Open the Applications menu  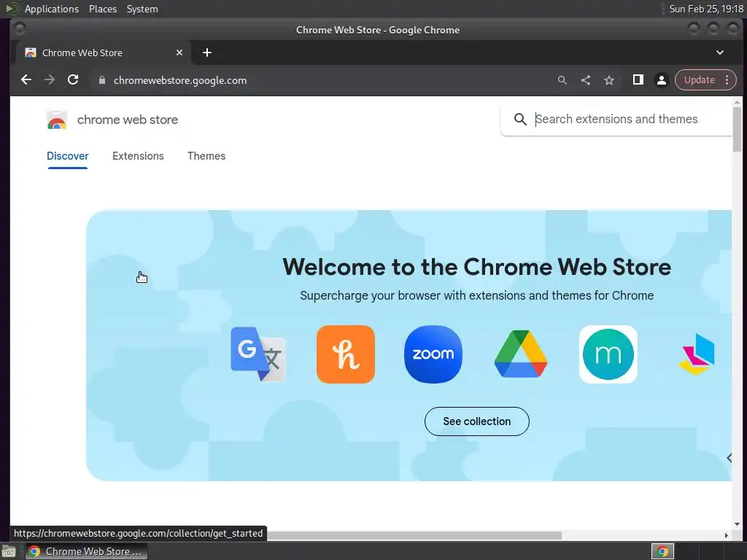coord(52,9)
